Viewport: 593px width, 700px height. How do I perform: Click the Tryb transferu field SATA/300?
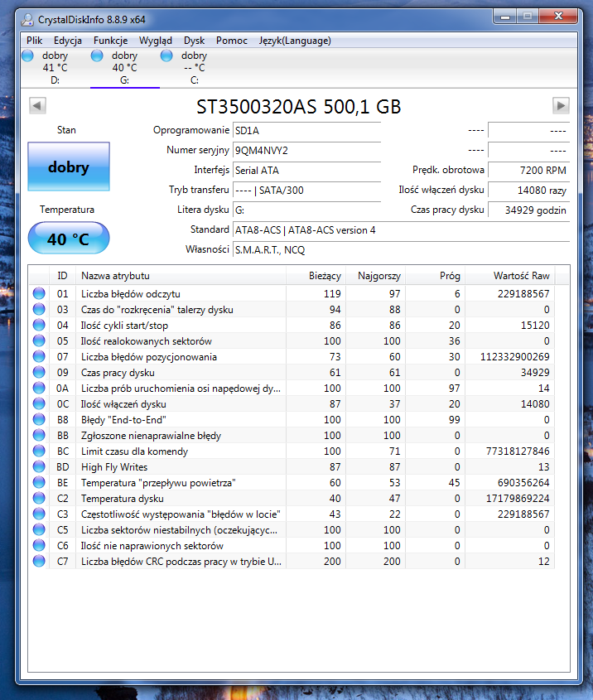(306, 191)
